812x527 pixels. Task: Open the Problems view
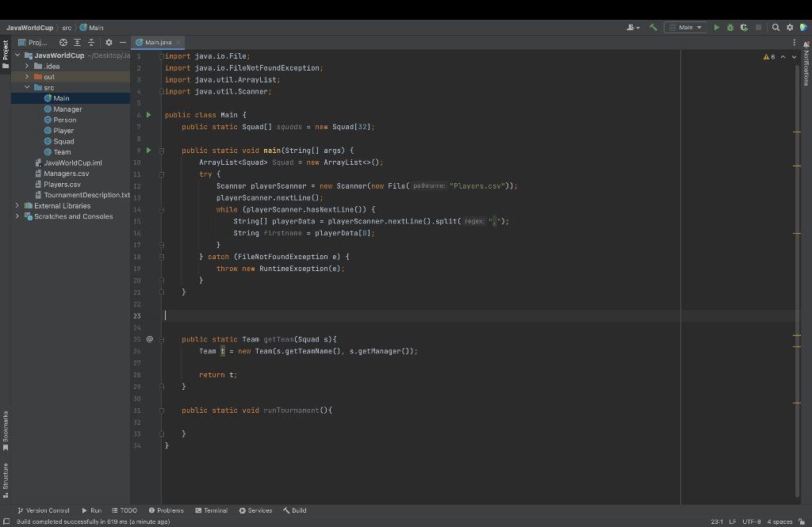click(166, 510)
